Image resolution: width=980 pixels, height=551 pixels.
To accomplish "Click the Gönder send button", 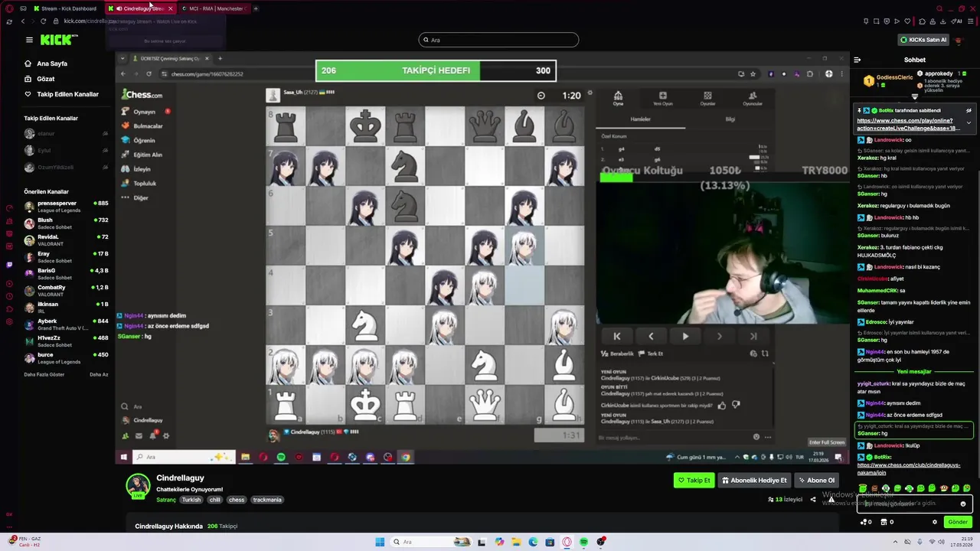I will click(958, 522).
